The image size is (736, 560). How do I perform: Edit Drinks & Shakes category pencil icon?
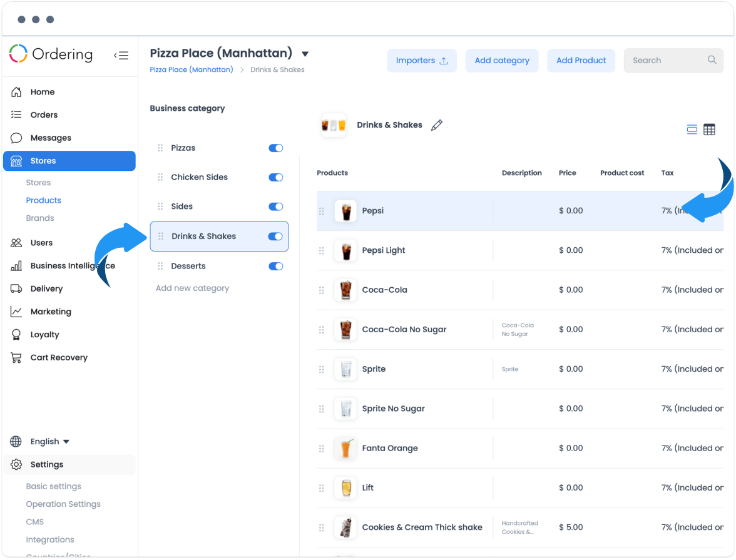[437, 125]
